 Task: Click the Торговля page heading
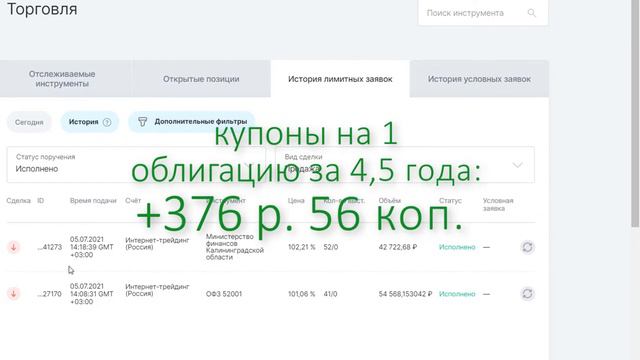point(42,9)
